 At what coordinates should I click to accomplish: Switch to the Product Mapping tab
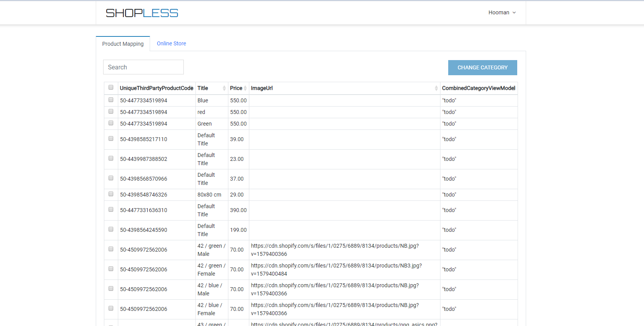(x=123, y=44)
